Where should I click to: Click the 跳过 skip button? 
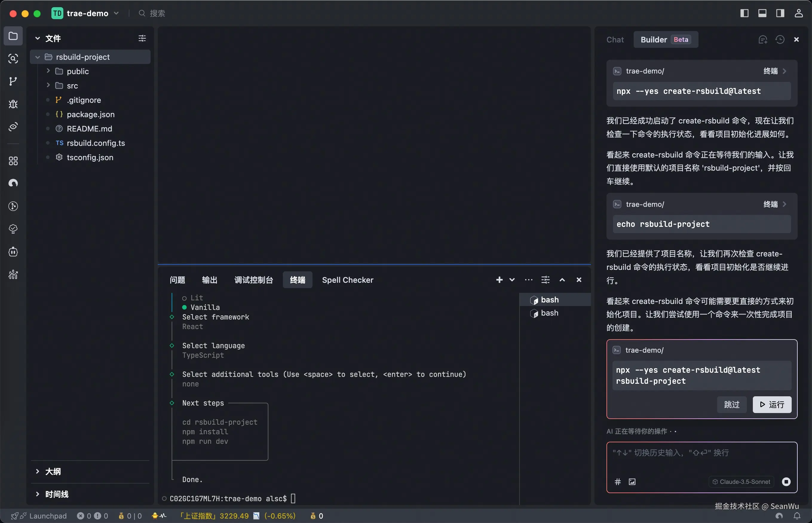pyautogui.click(x=731, y=404)
